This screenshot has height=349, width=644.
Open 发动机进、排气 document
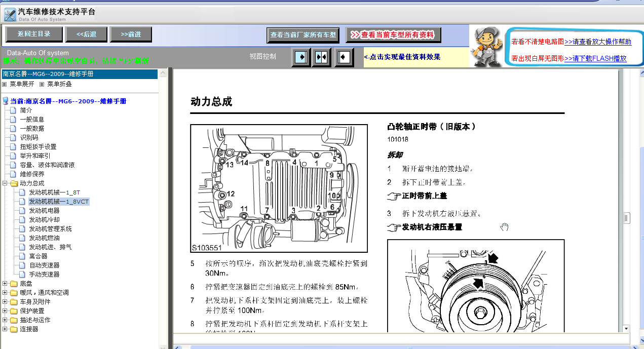[x=50, y=247]
